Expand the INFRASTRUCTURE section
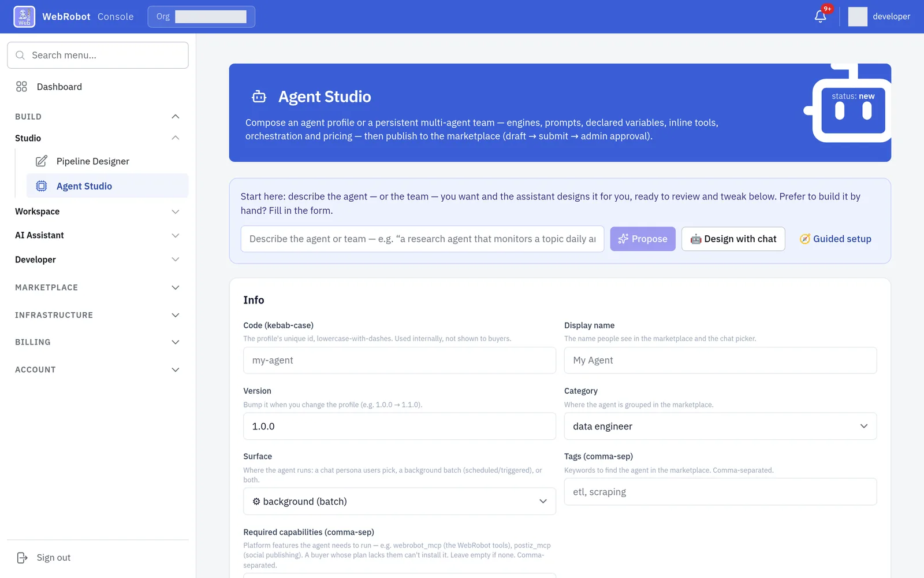Screen dimensions: 924x578 (176, 315)
